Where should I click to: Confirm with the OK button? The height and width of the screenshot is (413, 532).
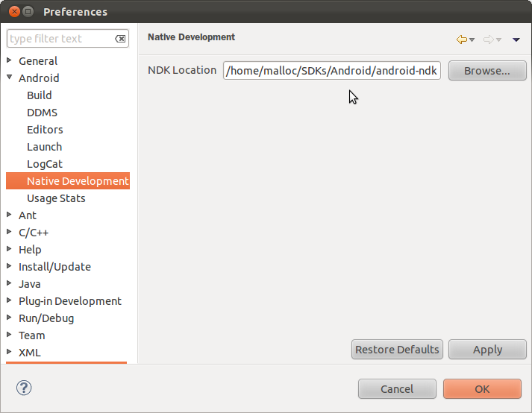(482, 388)
